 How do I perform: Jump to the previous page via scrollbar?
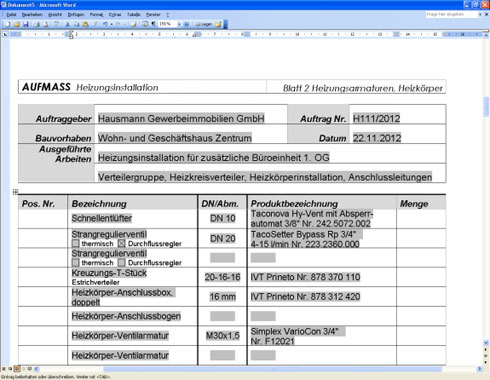(x=486, y=349)
